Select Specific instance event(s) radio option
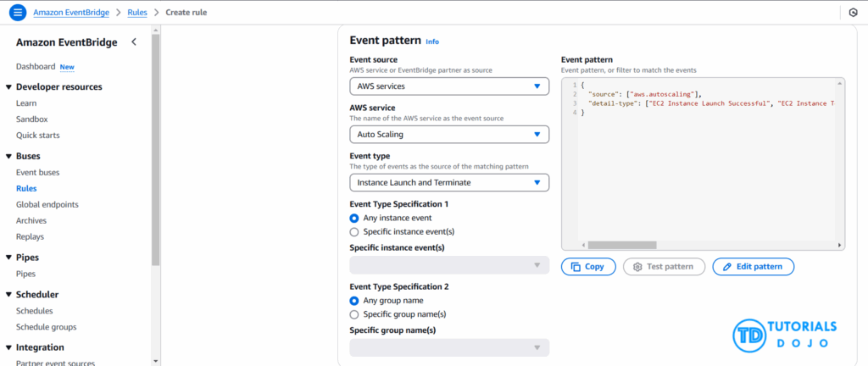 pyautogui.click(x=354, y=231)
